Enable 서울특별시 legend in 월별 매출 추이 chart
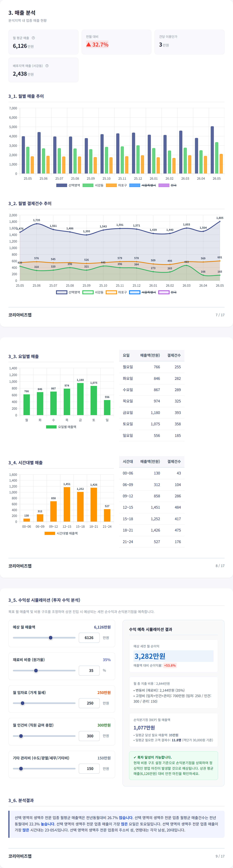The image size is (233, 868). pyautogui.click(x=143, y=185)
